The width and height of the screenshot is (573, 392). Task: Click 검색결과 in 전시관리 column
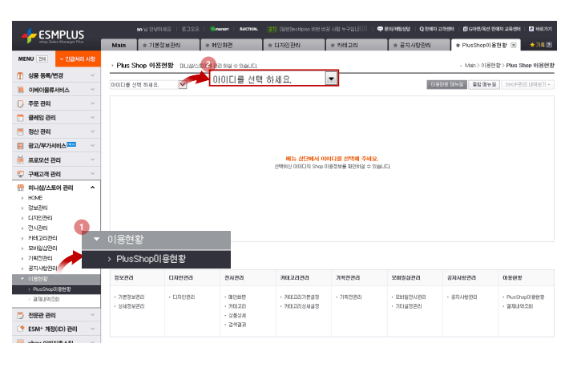coord(237,325)
